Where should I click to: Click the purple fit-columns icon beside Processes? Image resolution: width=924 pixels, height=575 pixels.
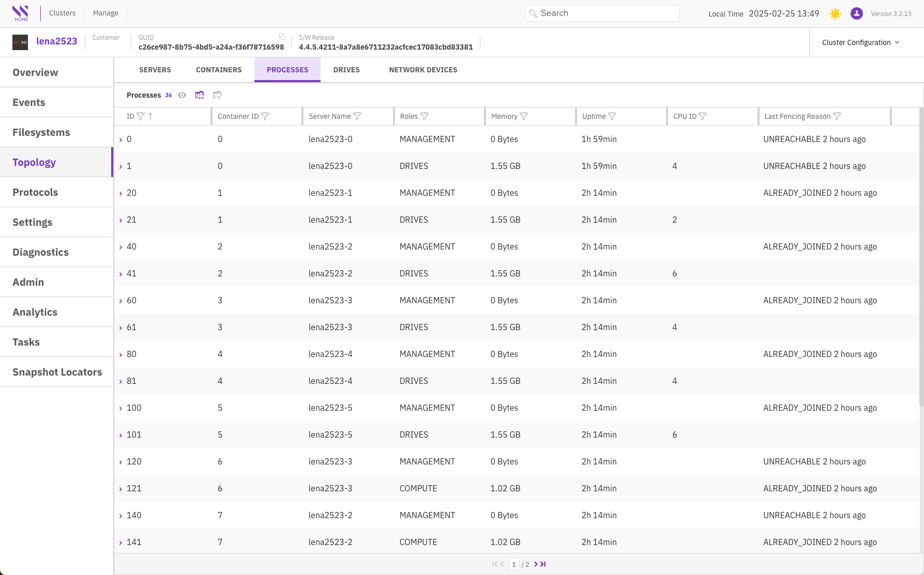click(x=200, y=95)
